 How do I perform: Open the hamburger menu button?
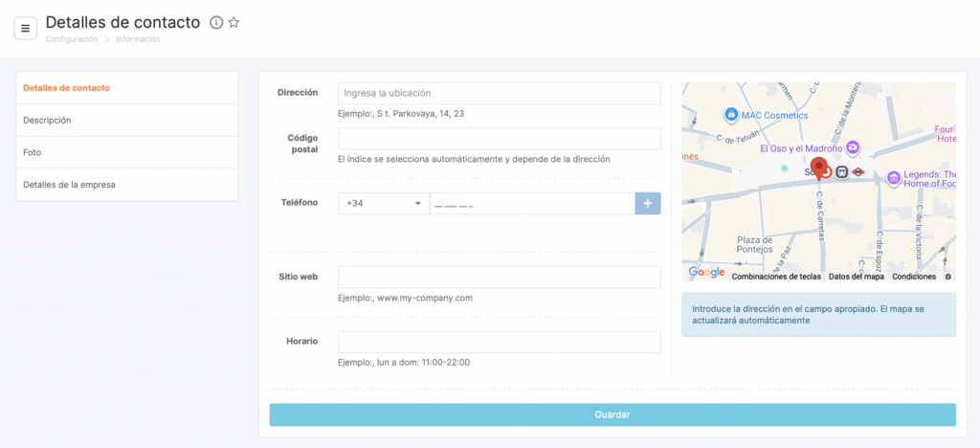click(26, 28)
